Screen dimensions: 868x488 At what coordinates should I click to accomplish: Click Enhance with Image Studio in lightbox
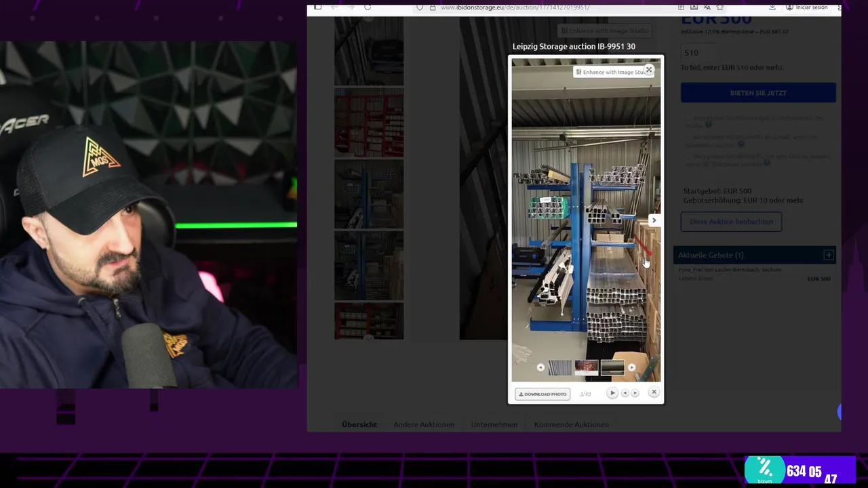pyautogui.click(x=610, y=72)
